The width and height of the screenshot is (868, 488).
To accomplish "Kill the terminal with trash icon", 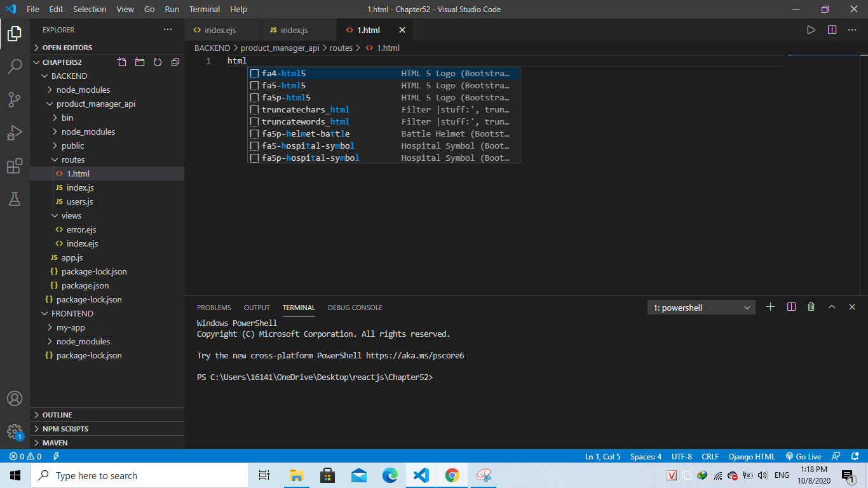I will tap(811, 307).
